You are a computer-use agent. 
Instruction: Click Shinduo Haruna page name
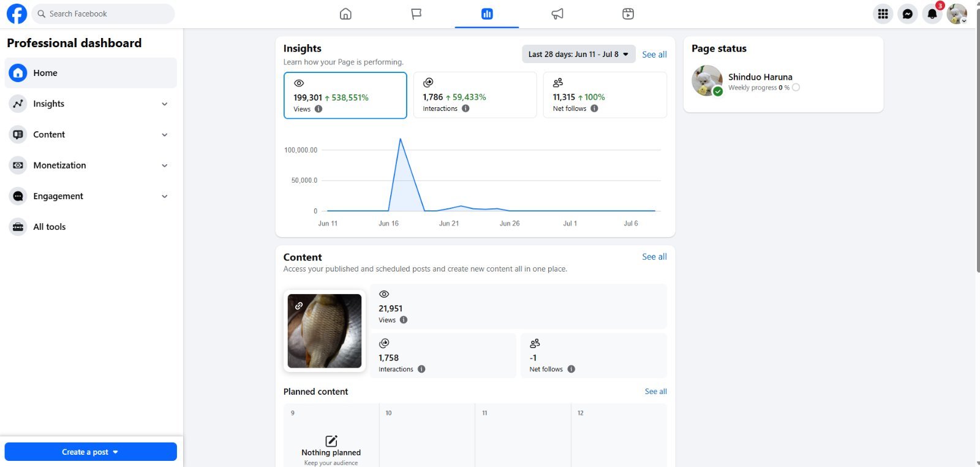pyautogui.click(x=760, y=77)
